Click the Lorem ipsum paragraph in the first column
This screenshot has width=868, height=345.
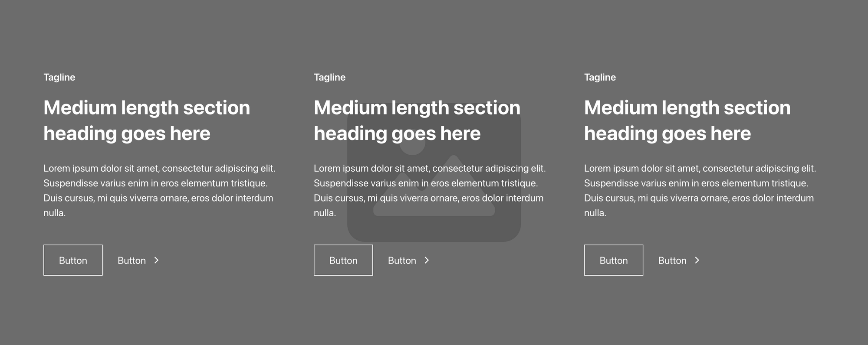click(159, 190)
